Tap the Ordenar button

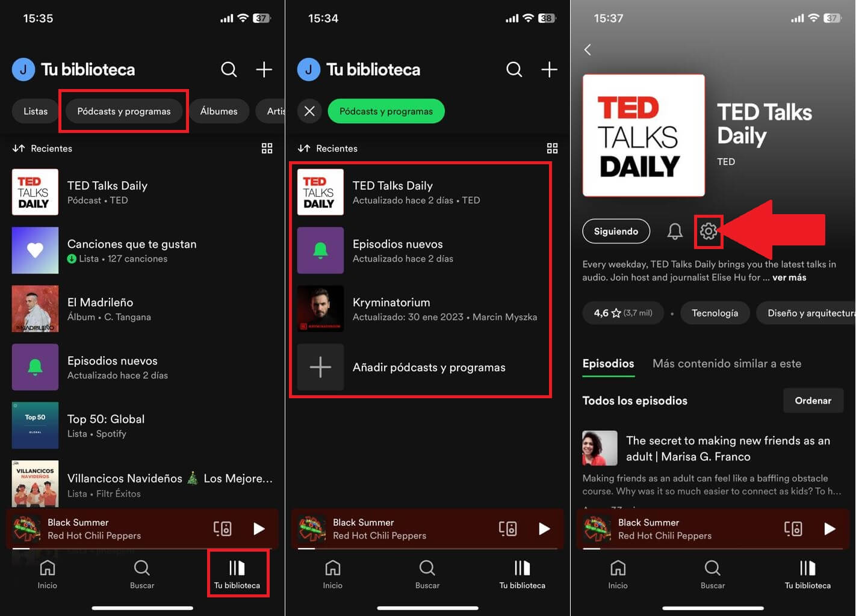[813, 401]
